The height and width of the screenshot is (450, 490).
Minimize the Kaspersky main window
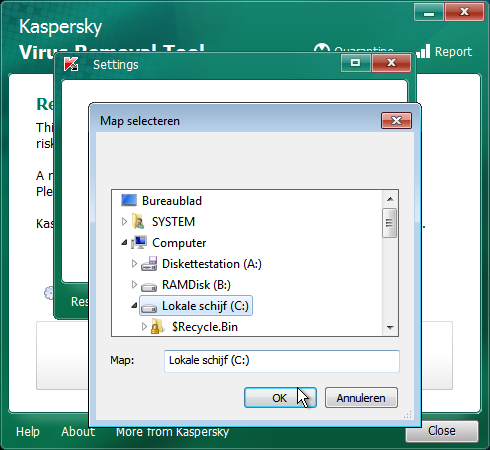tap(429, 12)
